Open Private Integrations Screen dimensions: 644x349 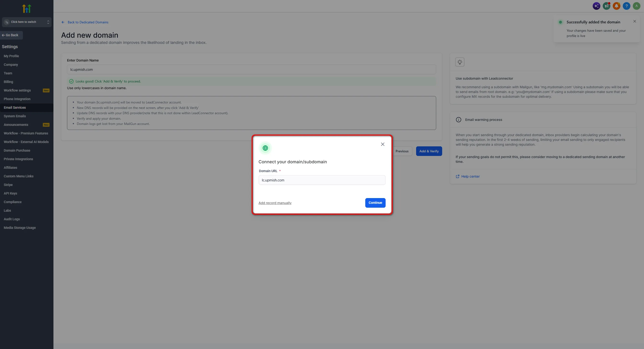point(18,159)
